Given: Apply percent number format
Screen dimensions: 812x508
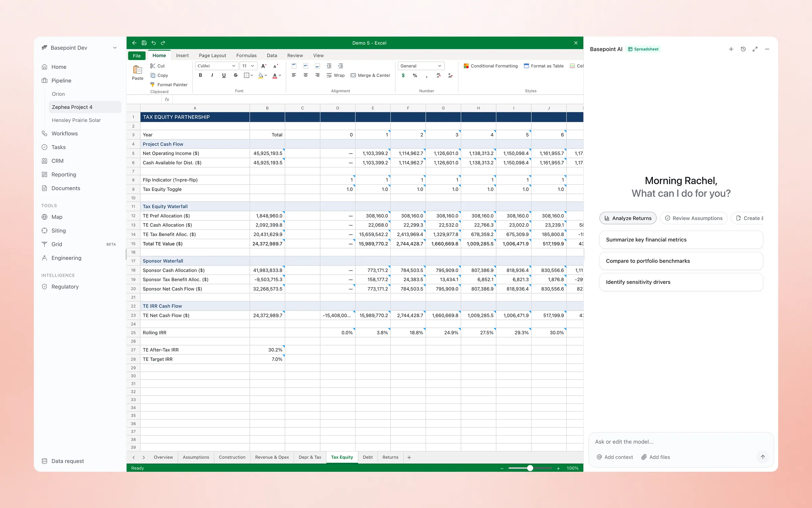Looking at the screenshot, I should (x=415, y=76).
